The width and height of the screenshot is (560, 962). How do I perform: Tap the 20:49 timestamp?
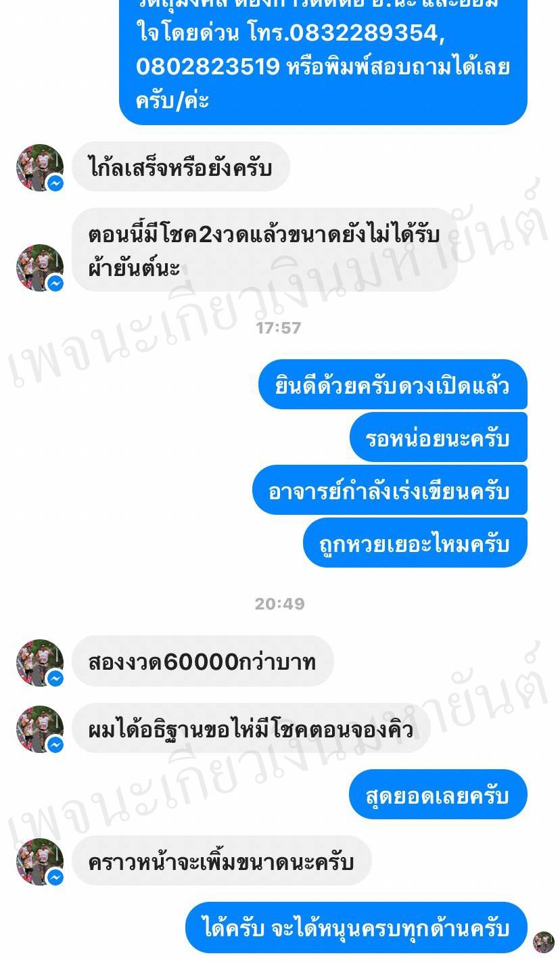279,603
